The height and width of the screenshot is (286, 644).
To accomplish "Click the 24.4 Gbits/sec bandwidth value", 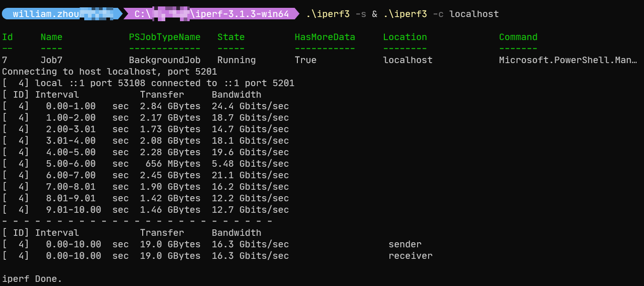I will 250,105.
